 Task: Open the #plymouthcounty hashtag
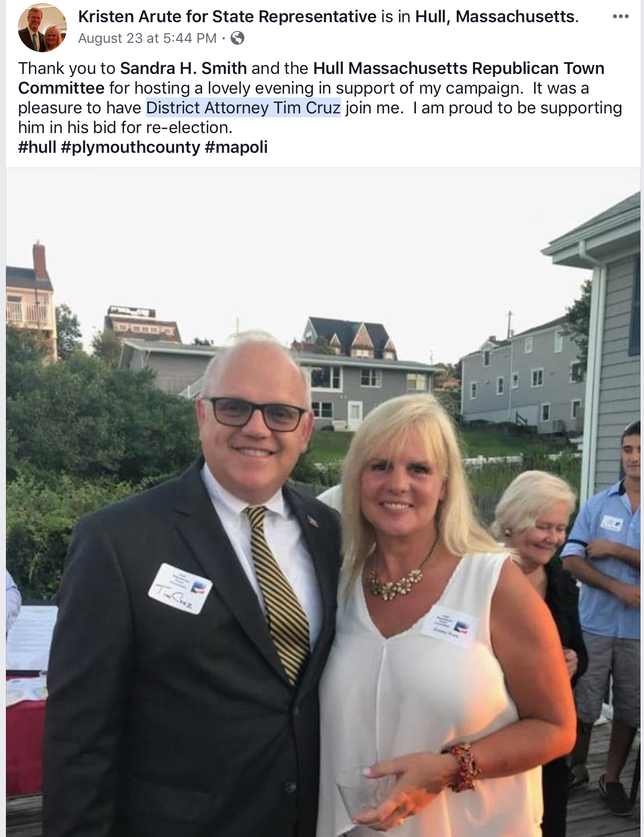(x=131, y=147)
